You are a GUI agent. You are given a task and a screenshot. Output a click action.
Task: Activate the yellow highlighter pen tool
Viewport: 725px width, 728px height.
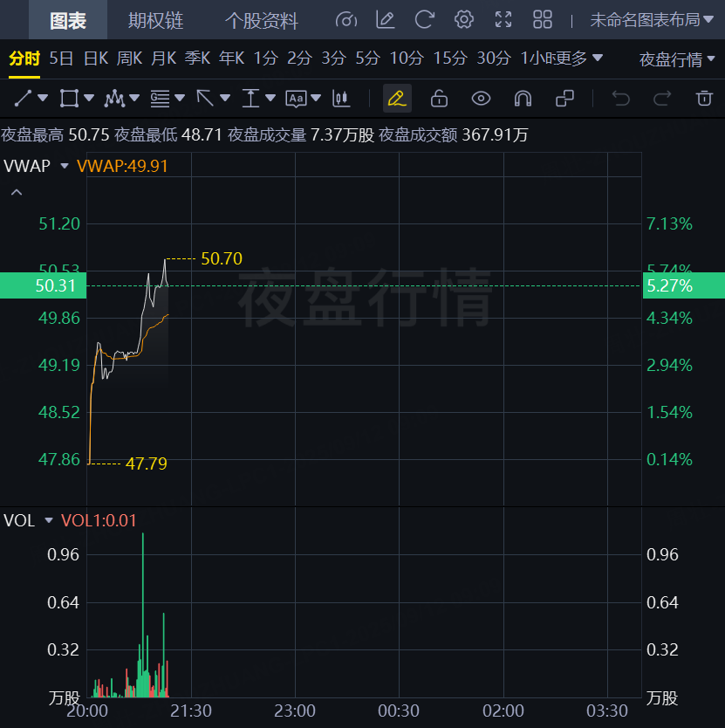pyautogui.click(x=397, y=98)
